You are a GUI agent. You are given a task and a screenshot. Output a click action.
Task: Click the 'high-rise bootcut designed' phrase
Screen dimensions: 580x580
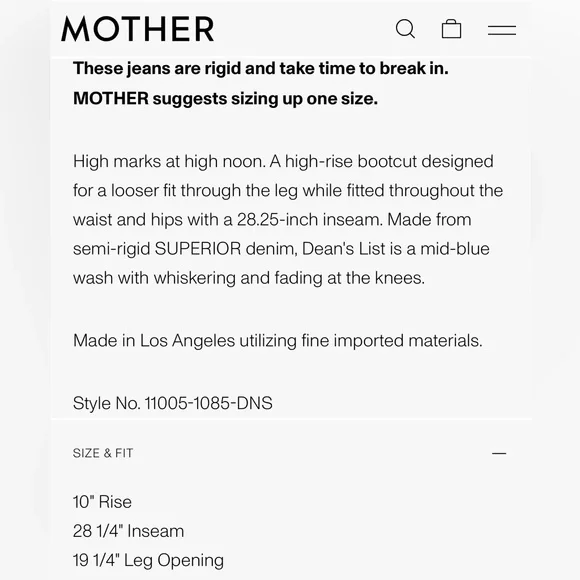tap(389, 162)
